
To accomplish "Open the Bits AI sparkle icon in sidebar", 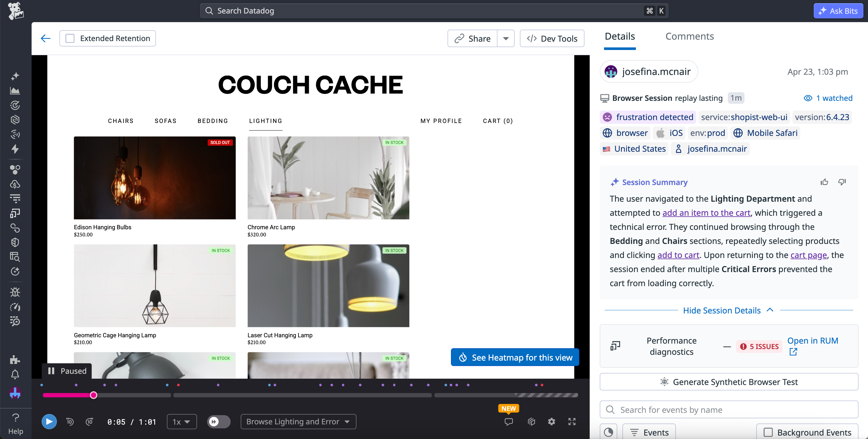I will click(15, 76).
